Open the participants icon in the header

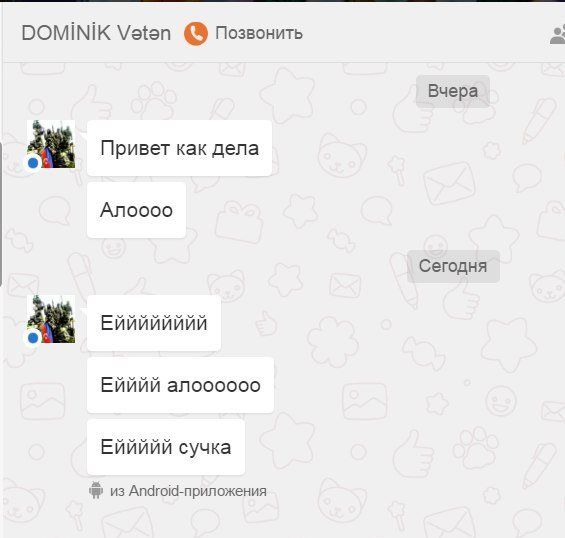(x=558, y=35)
